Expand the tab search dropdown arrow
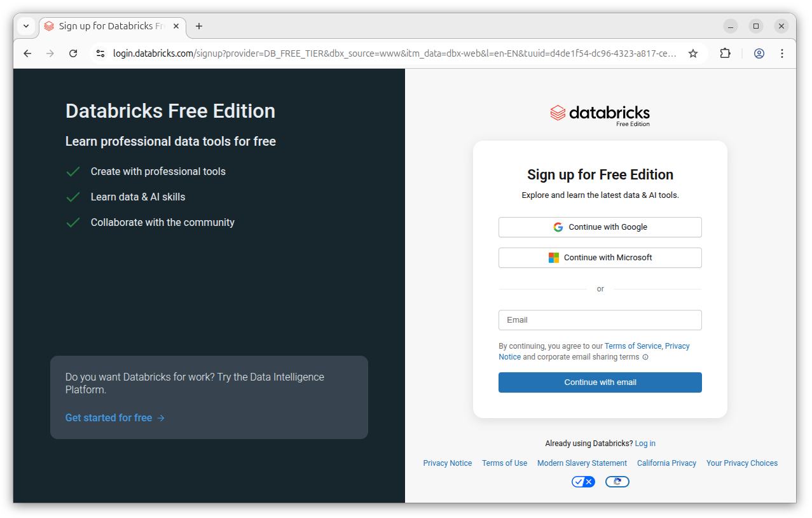 pos(26,26)
